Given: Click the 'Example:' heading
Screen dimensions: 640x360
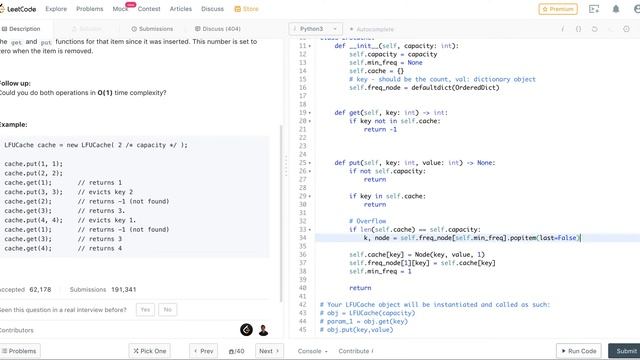Looking at the screenshot, I should click(x=13, y=125).
